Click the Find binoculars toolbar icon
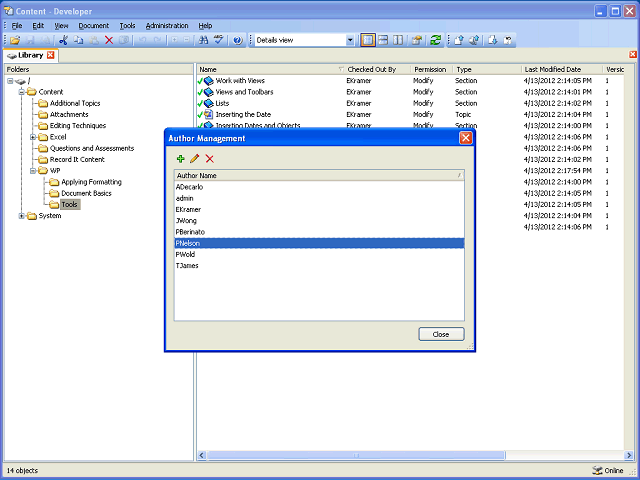Screen dimensions: 640x480 click(x=203, y=40)
